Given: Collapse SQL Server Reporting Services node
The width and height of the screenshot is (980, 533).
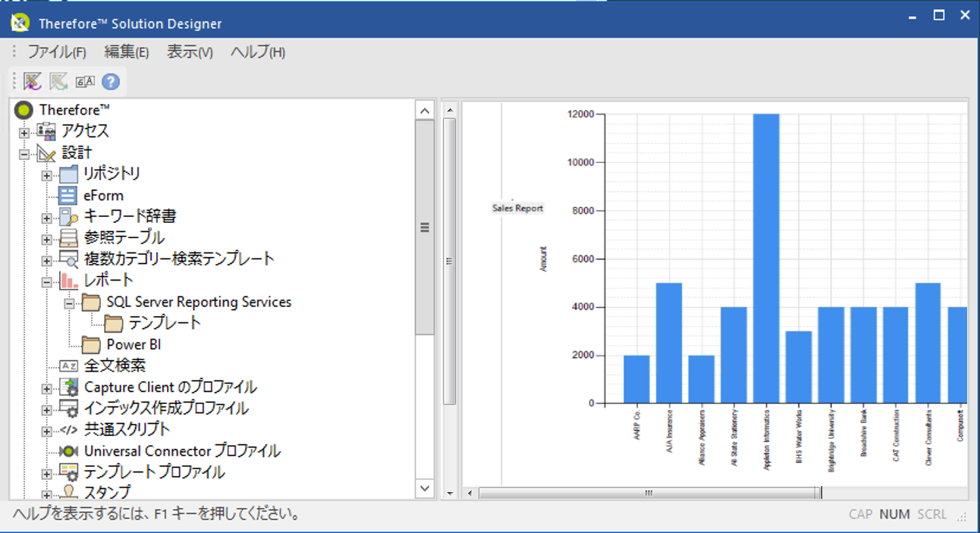Looking at the screenshot, I should click(69, 303).
